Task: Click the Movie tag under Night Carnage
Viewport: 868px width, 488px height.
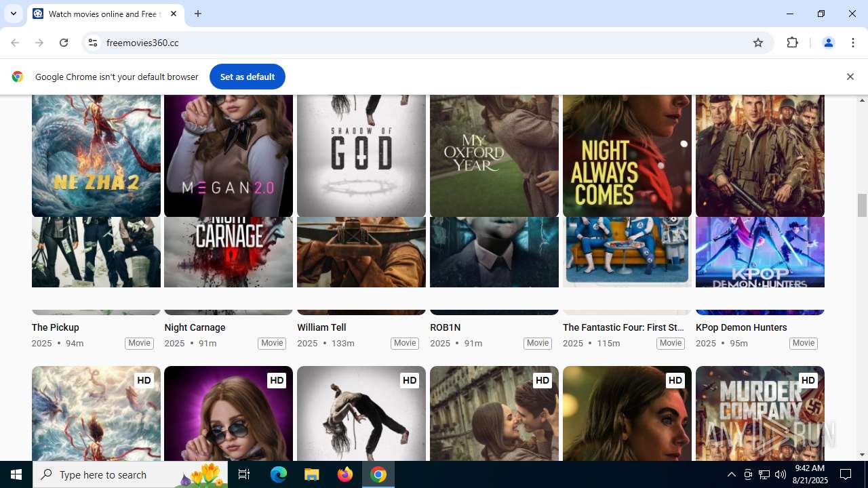Action: [272, 343]
